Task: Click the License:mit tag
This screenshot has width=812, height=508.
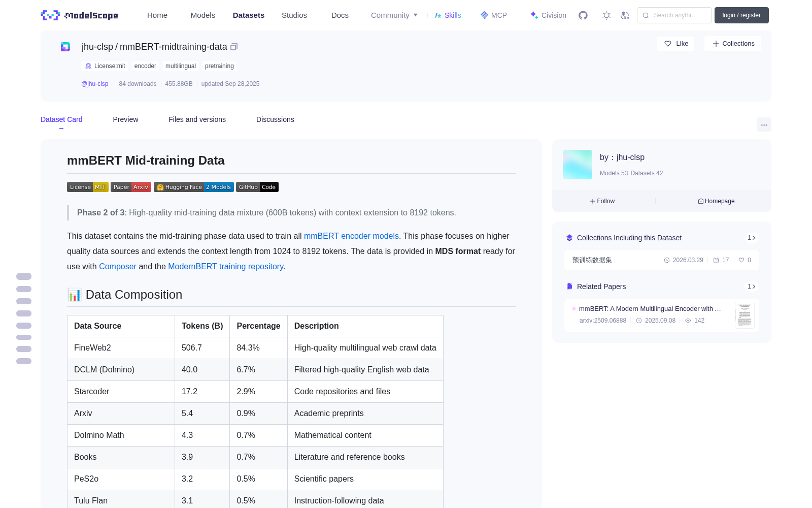Action: pyautogui.click(x=105, y=66)
